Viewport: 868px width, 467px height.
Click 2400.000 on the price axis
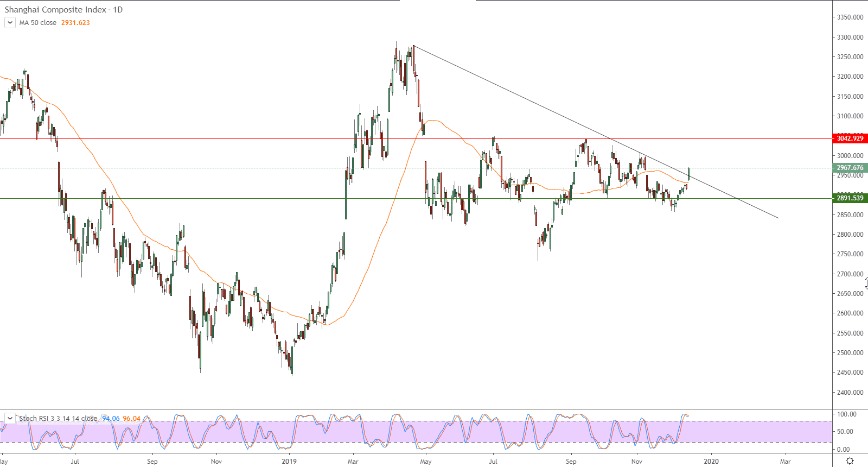tap(850, 393)
